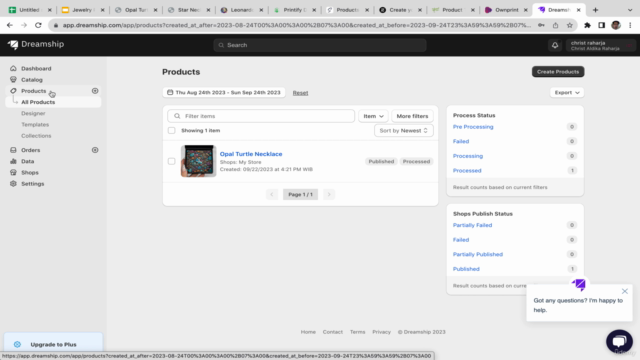Select All Products in the sidebar
The height and width of the screenshot is (360, 640).
point(38,102)
